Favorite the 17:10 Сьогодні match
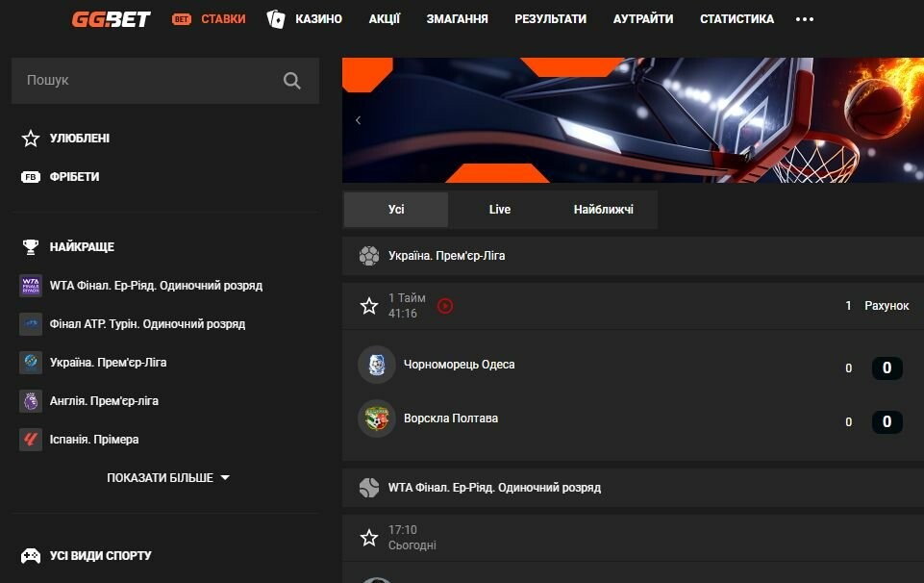The width and height of the screenshot is (924, 583). (369, 538)
